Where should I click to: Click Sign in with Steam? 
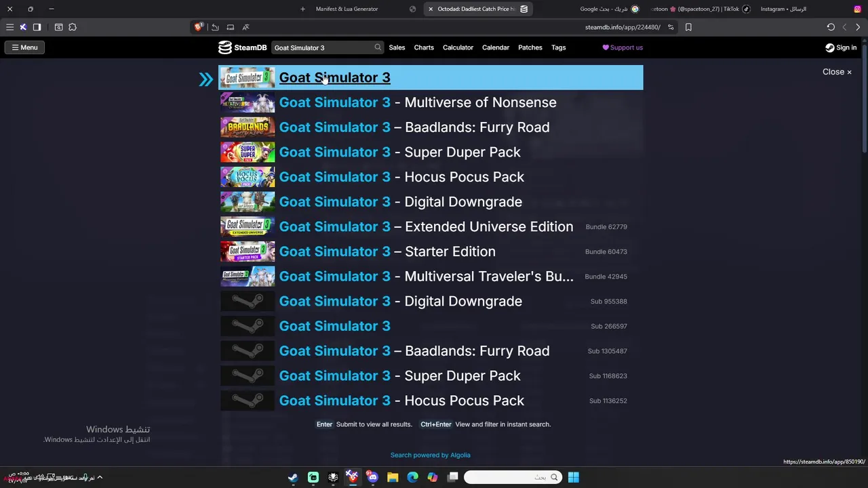(841, 47)
